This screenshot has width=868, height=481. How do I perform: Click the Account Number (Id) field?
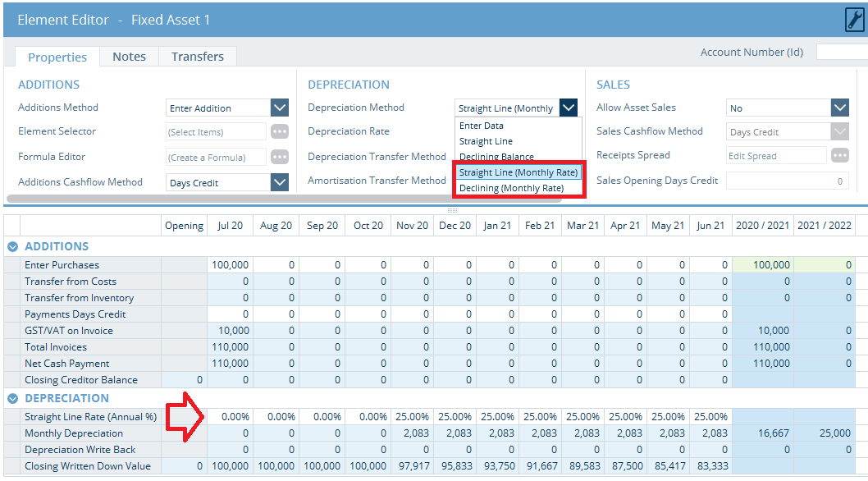[841, 53]
